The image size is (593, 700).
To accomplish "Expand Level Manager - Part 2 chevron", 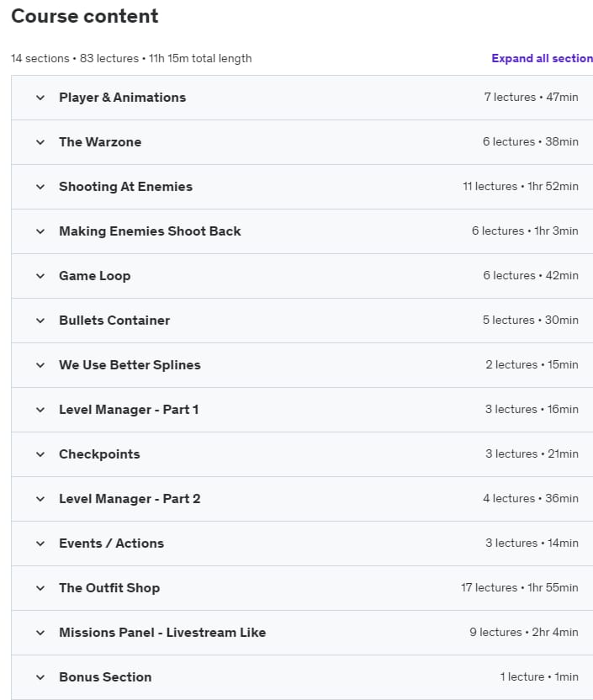I will pos(40,499).
